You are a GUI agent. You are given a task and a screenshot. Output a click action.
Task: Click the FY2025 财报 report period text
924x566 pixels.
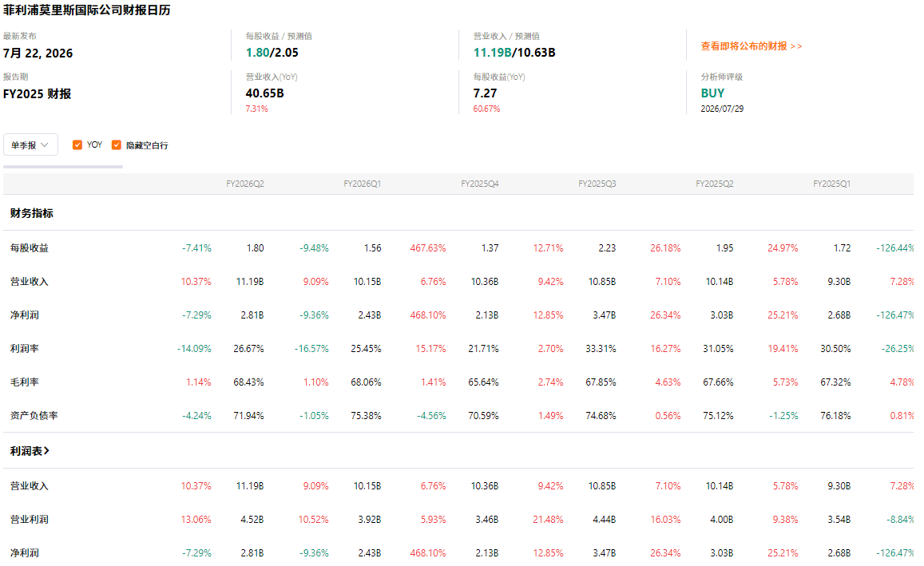point(37,93)
